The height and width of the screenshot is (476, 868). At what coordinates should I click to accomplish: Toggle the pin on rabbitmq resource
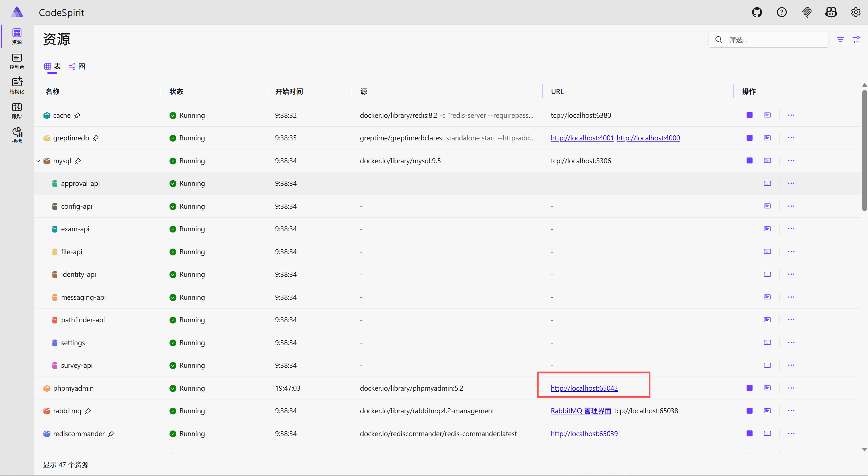coord(88,411)
